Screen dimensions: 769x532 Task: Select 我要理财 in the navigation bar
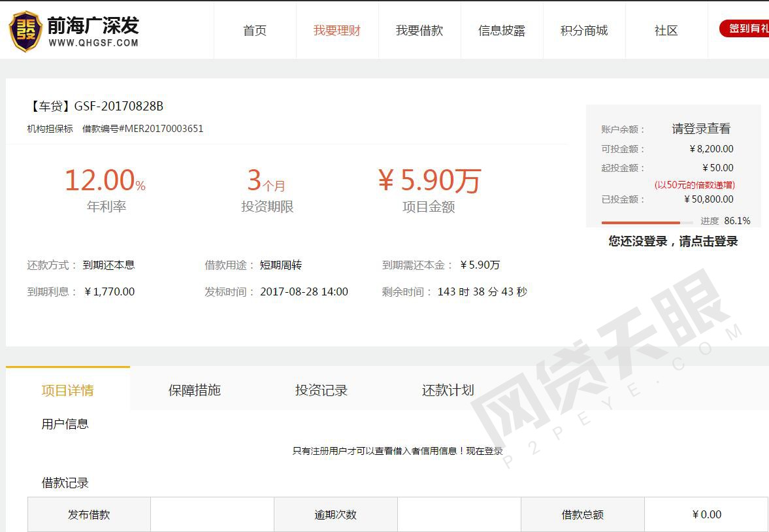[337, 31]
